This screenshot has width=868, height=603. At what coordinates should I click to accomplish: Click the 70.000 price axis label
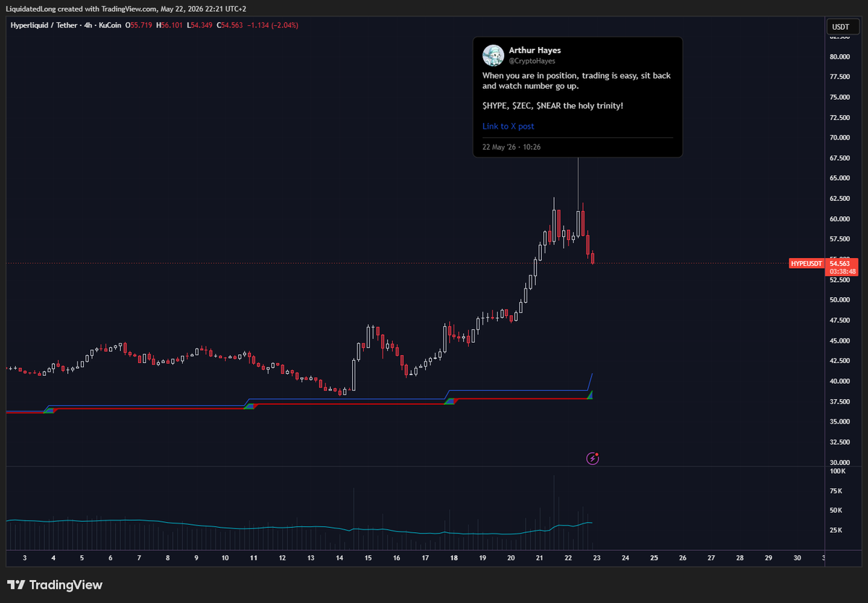[x=839, y=137]
